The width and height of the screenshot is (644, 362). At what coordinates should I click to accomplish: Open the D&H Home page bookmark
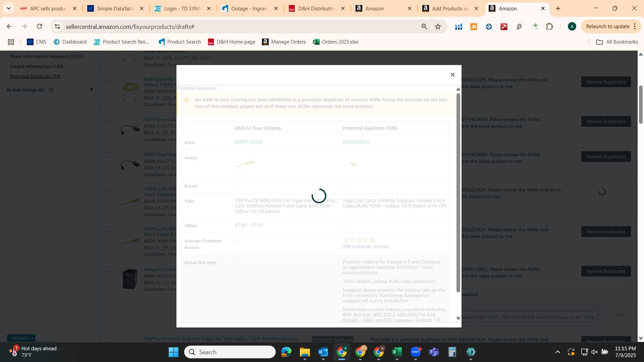pyautogui.click(x=231, y=42)
